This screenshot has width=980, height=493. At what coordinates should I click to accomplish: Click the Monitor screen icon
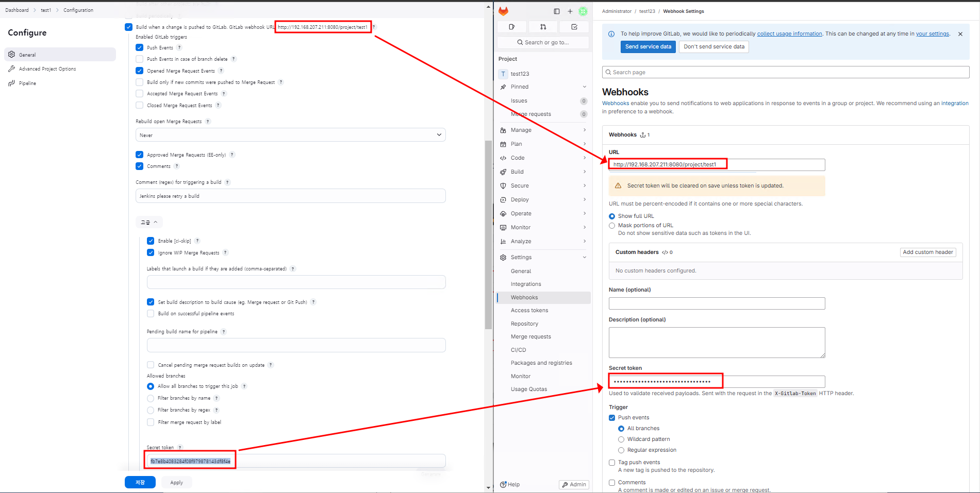(503, 228)
